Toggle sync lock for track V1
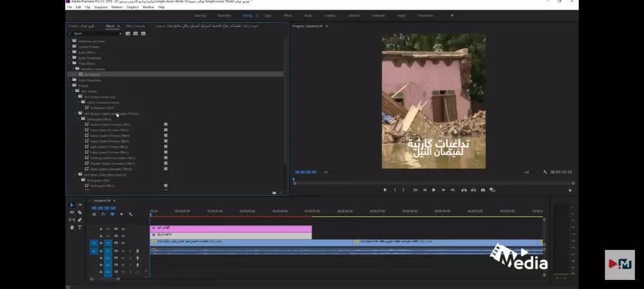Image resolution: width=644 pixels, height=289 pixels. [116, 243]
